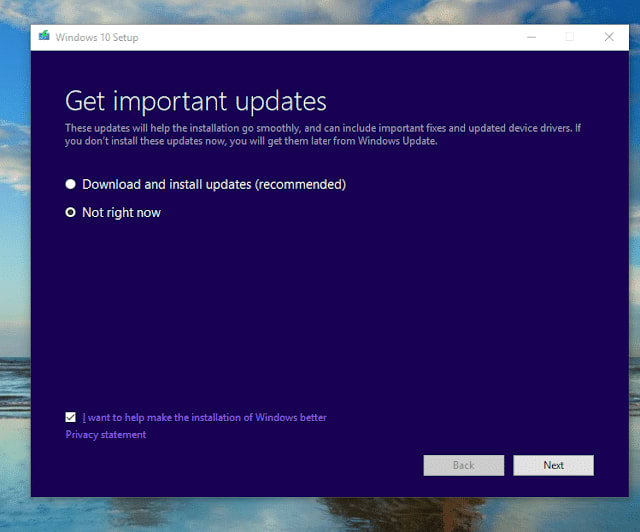640x532 pixels.
Task: Click the Get important updates heading
Action: (196, 101)
